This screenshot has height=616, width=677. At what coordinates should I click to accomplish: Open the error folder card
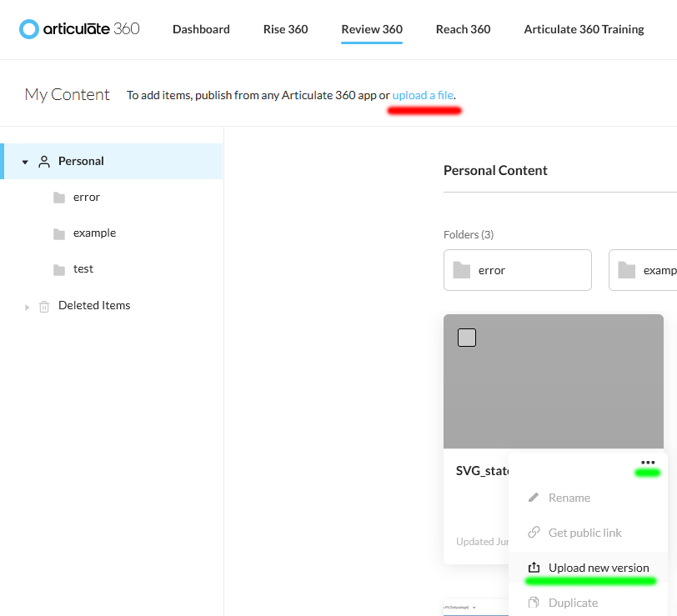pos(517,270)
